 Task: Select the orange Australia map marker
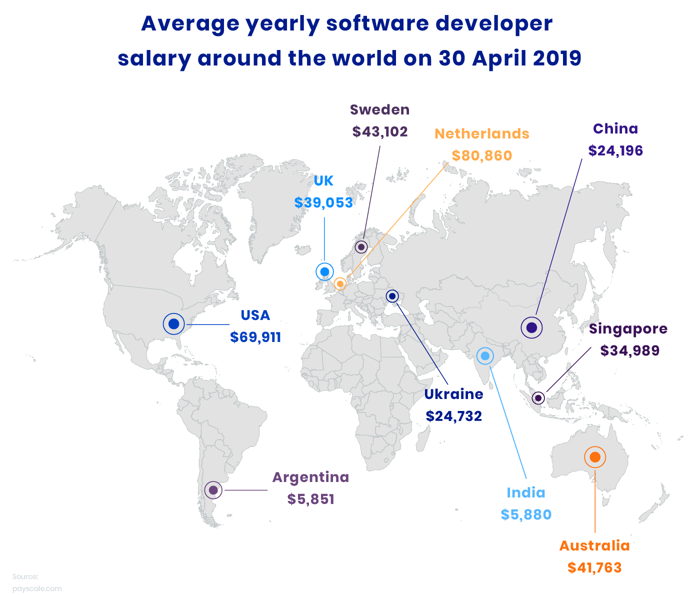[594, 456]
